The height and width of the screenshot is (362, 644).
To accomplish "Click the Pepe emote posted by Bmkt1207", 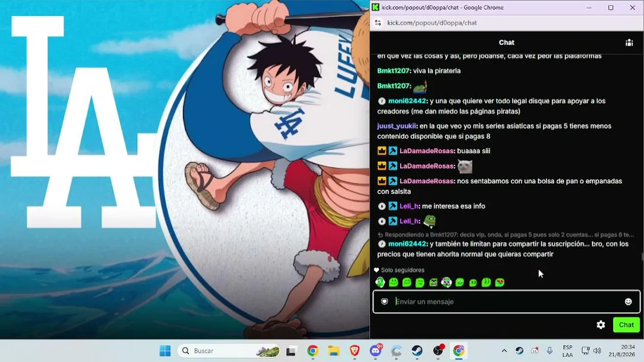I will 420,86.
